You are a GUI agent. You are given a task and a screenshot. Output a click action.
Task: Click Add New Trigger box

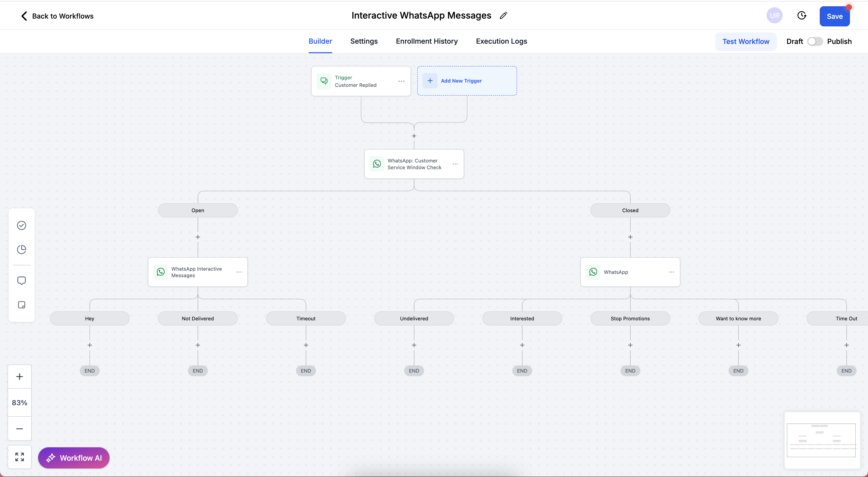[x=467, y=81]
